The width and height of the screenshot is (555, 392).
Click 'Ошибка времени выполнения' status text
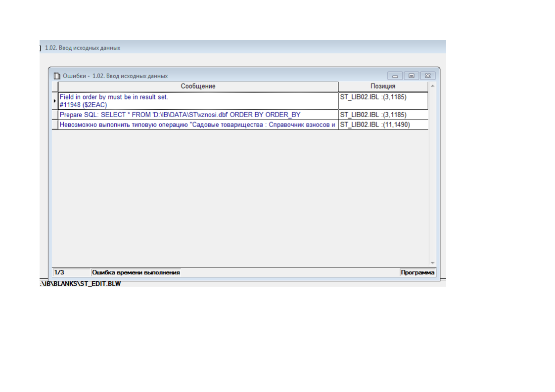tap(136, 272)
